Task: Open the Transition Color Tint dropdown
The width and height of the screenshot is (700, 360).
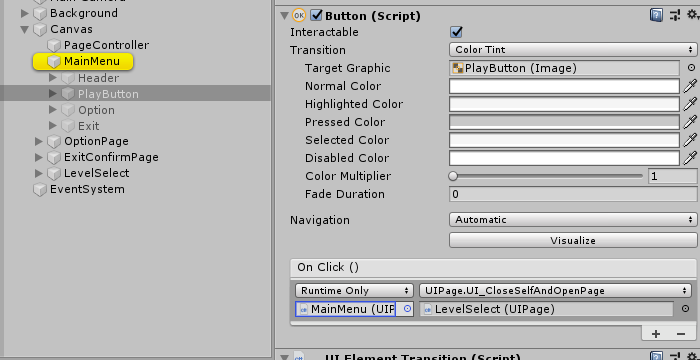Action: coord(573,50)
